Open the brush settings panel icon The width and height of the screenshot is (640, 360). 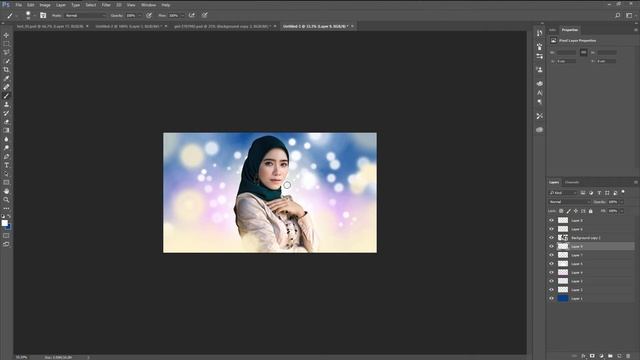tap(43, 16)
